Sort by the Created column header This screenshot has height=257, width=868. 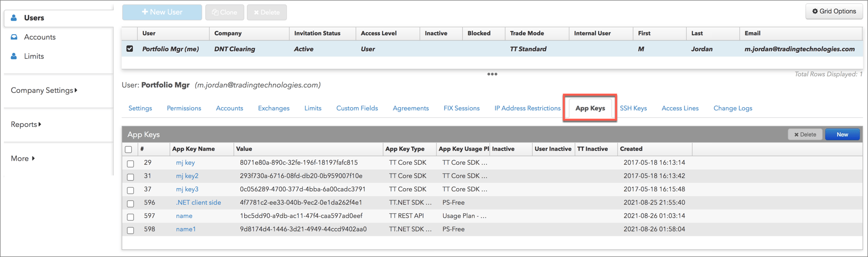(655, 149)
